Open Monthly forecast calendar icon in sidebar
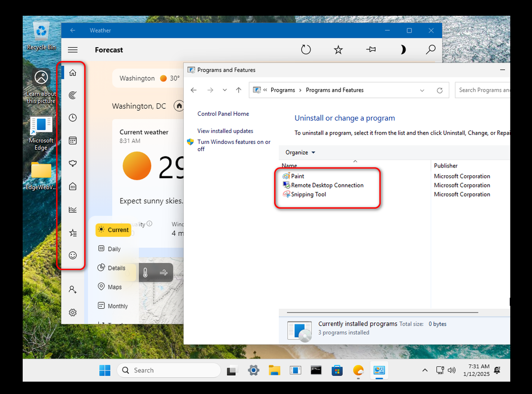 (x=73, y=141)
